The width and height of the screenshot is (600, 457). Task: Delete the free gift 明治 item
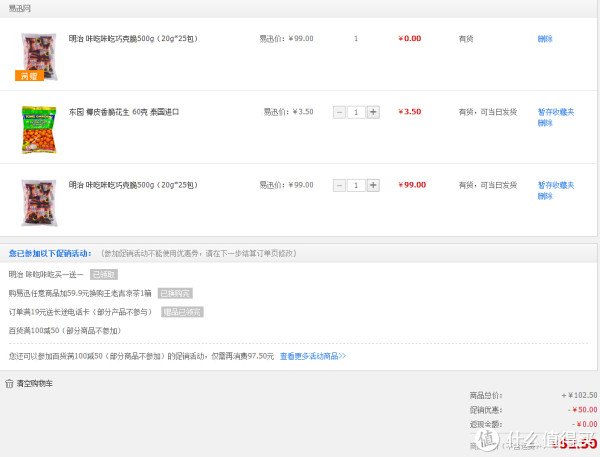coord(545,39)
